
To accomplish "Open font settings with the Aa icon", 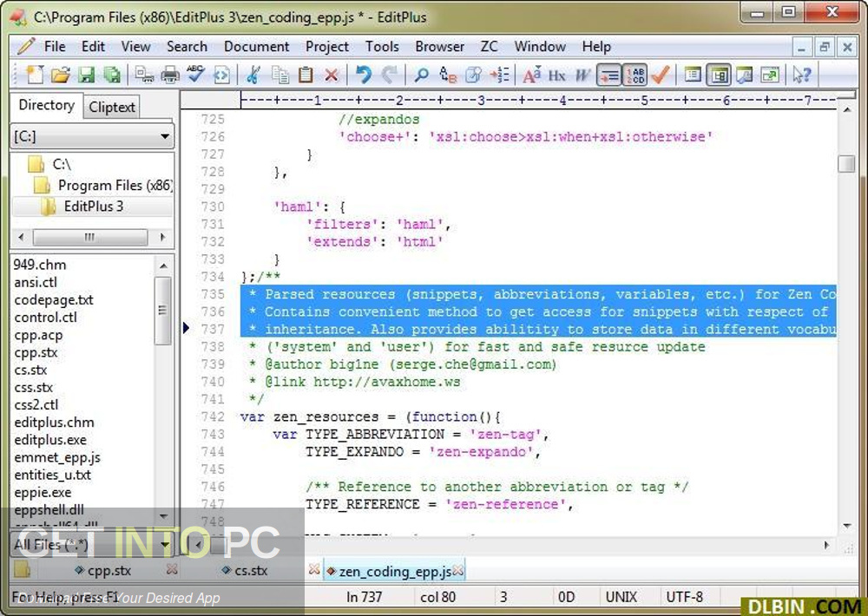I will point(531,75).
